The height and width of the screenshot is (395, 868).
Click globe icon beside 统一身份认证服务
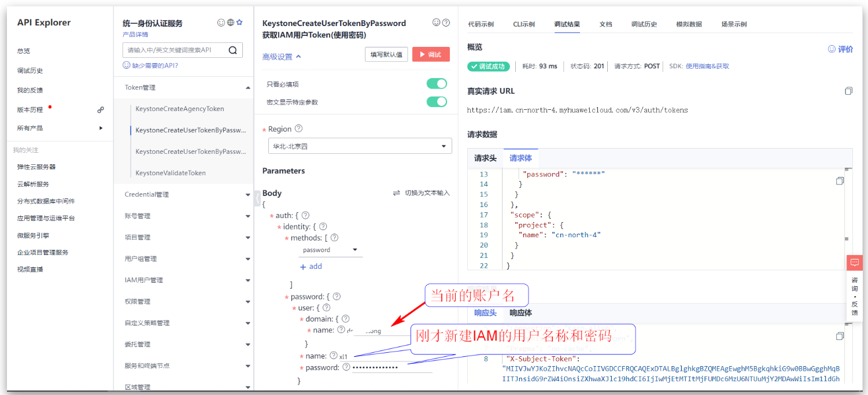coord(230,23)
